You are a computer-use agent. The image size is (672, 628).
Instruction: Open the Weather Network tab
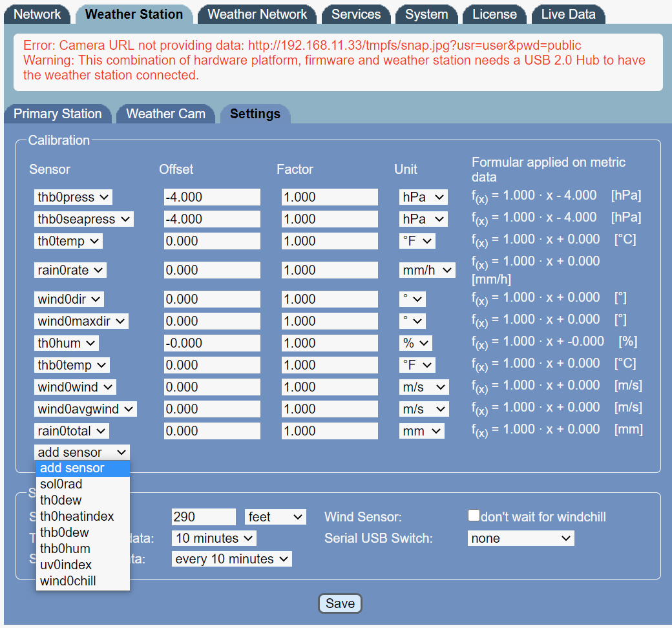click(257, 14)
